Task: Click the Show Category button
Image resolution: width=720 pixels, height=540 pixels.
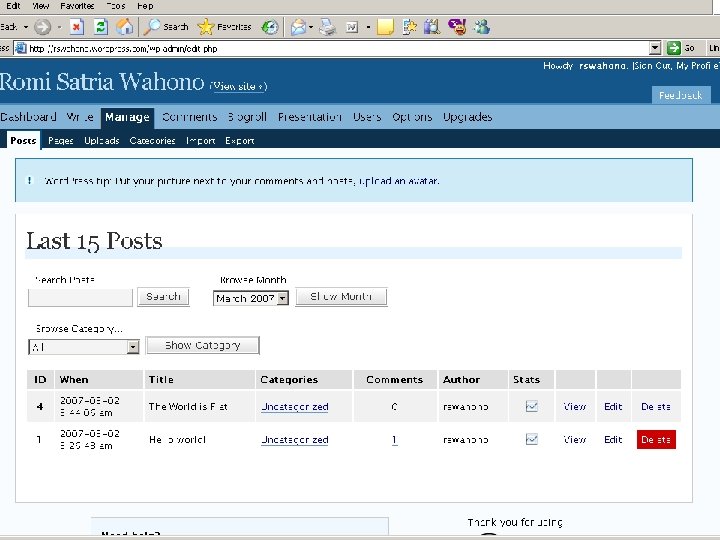Action: coord(202,345)
